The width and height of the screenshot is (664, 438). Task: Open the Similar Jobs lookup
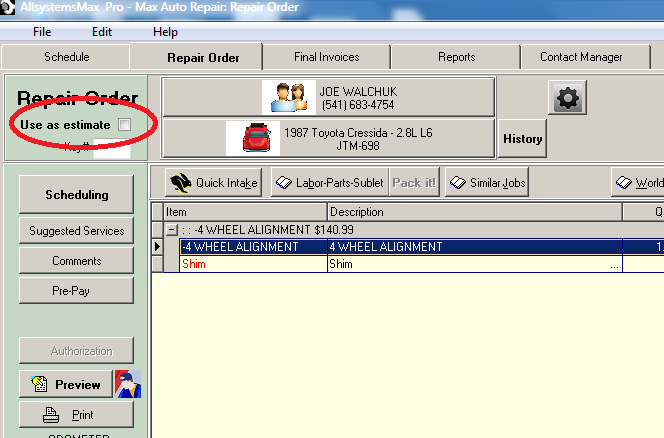pyautogui.click(x=487, y=183)
